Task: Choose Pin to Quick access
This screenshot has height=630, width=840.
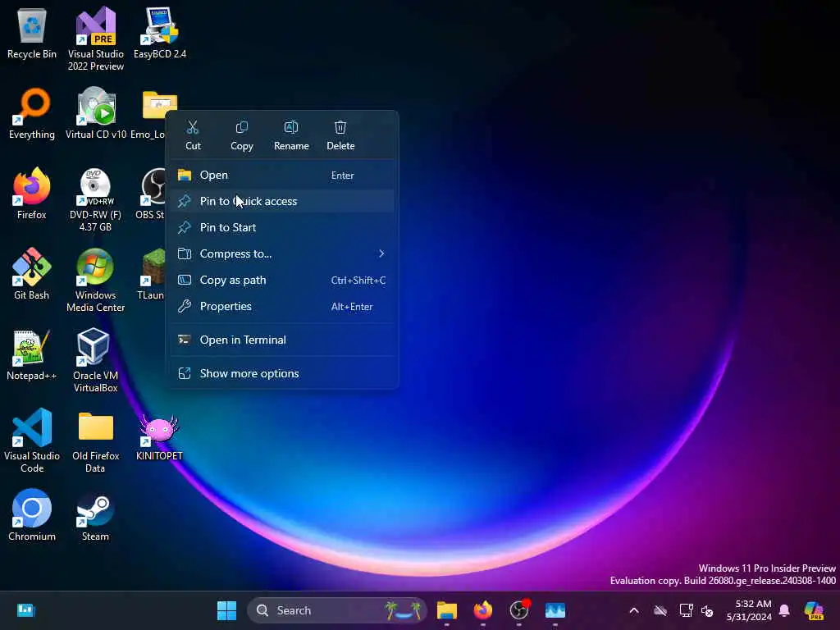Action: click(x=282, y=202)
